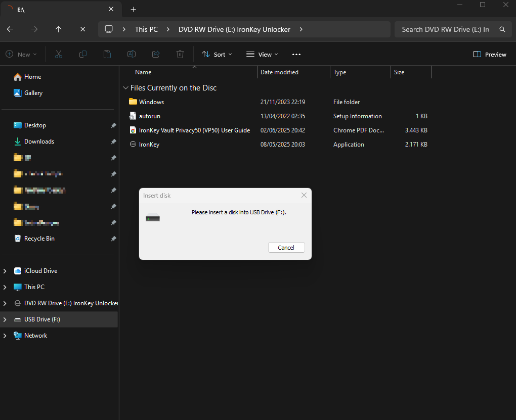Click the Copy icon in toolbar
Screen dimensions: 516x420
(x=82, y=54)
